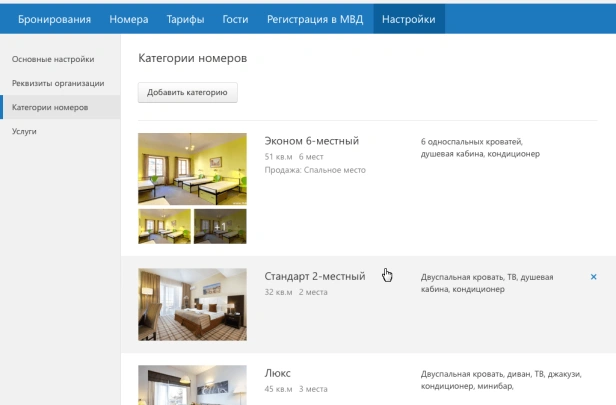Open the Эконом 6-местный category title
Image resolution: width=616 pixels, height=405 pixels.
click(311, 141)
